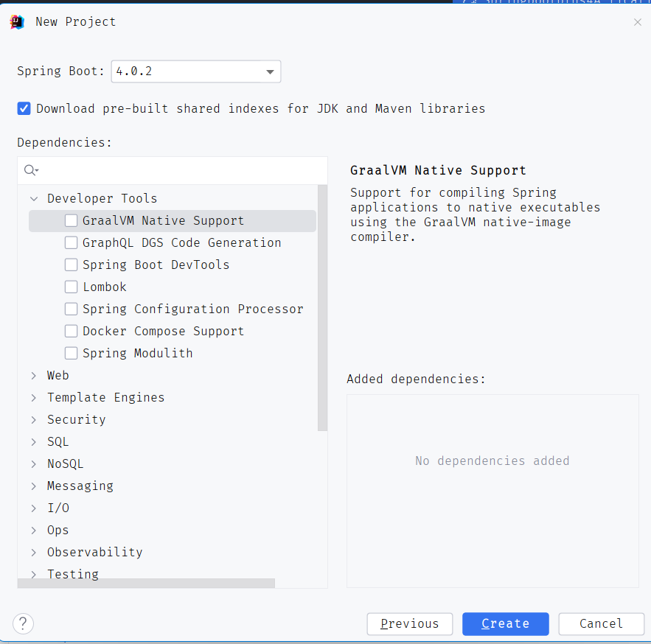This screenshot has height=644, width=651.
Task: Click the Observability category label
Action: [94, 553]
